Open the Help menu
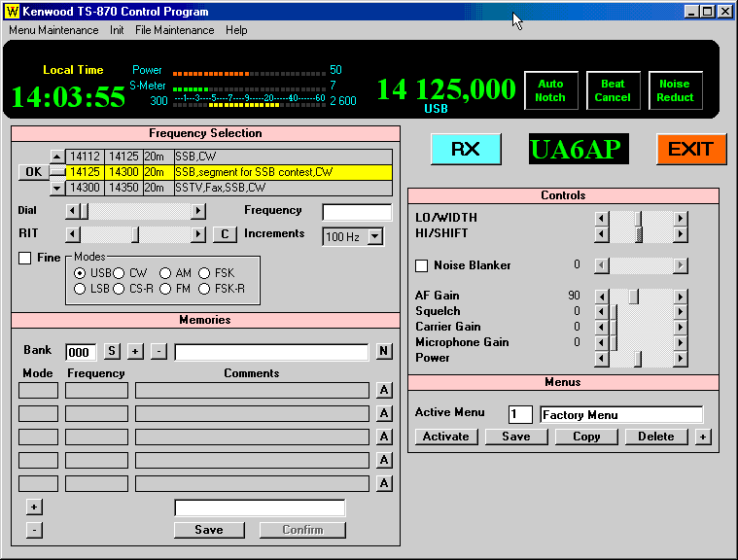The width and height of the screenshot is (738, 560). pos(236,30)
